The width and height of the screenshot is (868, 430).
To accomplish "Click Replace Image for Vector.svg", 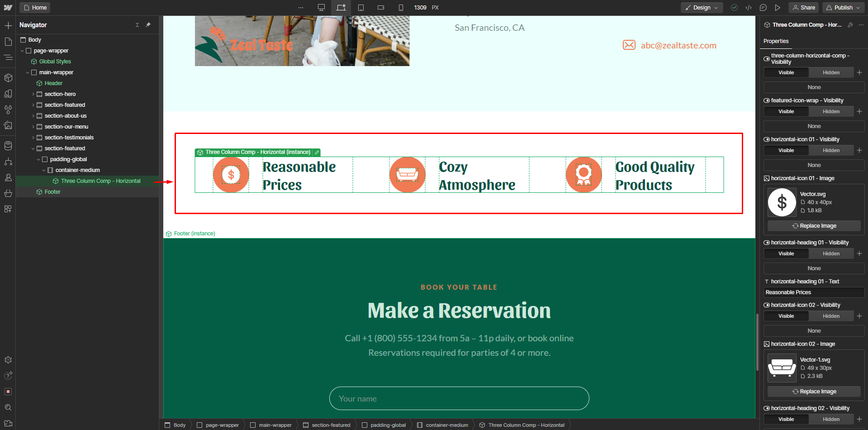I will [x=813, y=225].
